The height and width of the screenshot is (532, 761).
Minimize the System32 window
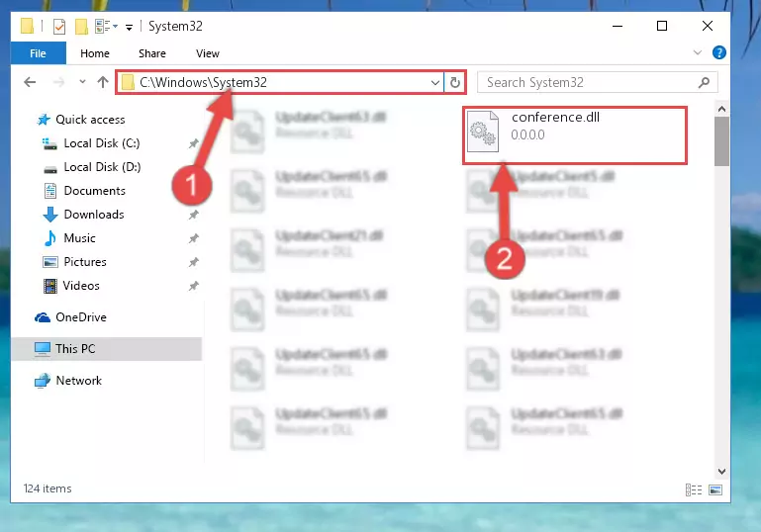[x=618, y=26]
